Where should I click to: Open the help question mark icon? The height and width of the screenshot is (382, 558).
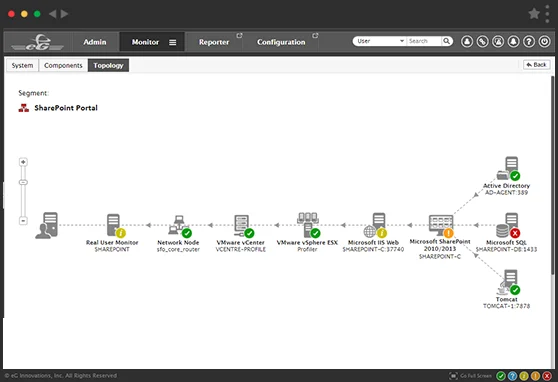529,42
